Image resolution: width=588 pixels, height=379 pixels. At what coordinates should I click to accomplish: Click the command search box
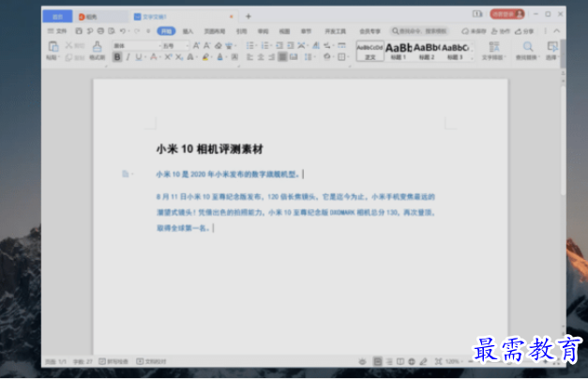420,31
